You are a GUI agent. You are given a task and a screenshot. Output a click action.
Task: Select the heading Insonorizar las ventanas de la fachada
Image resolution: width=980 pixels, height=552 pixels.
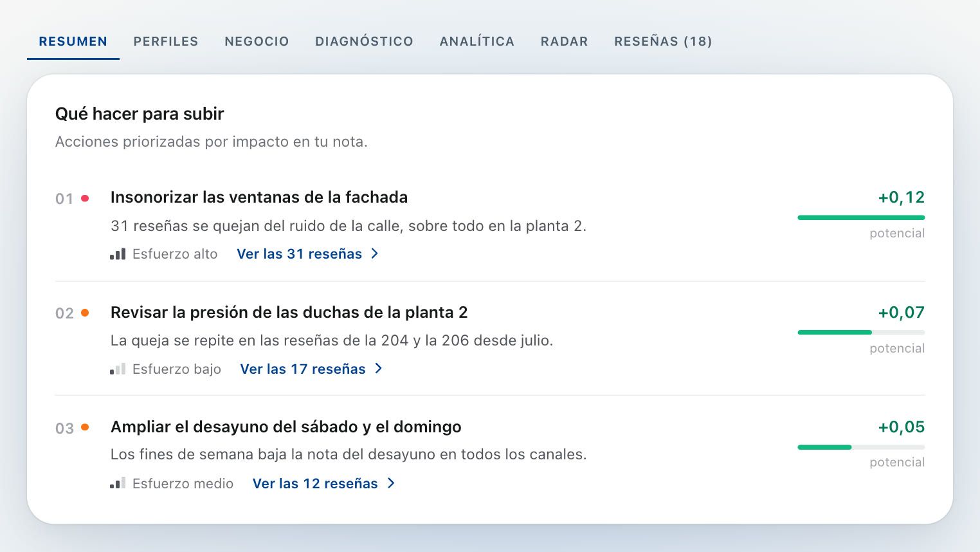(x=259, y=197)
